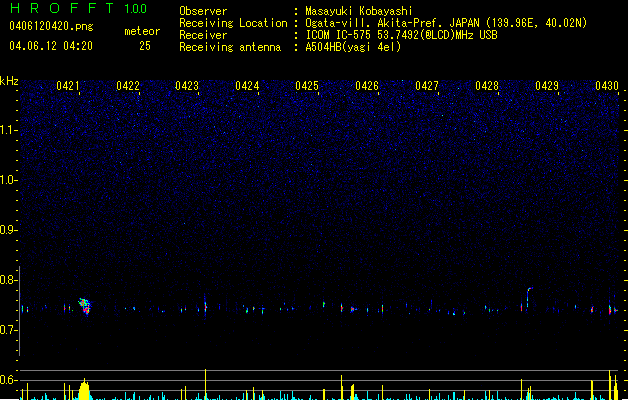This screenshot has width=629, height=400.
Task: Click the observer name Masayuki Kobayashi
Action: pos(359,11)
